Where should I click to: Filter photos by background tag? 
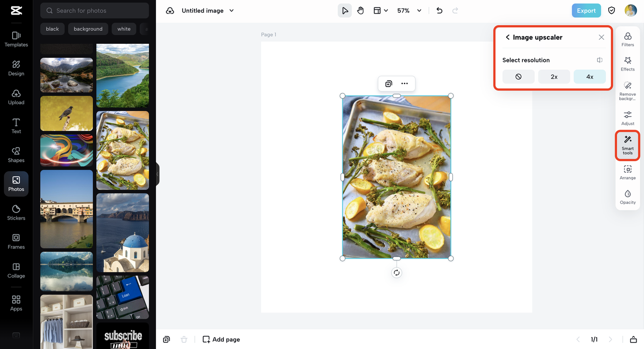(88, 29)
